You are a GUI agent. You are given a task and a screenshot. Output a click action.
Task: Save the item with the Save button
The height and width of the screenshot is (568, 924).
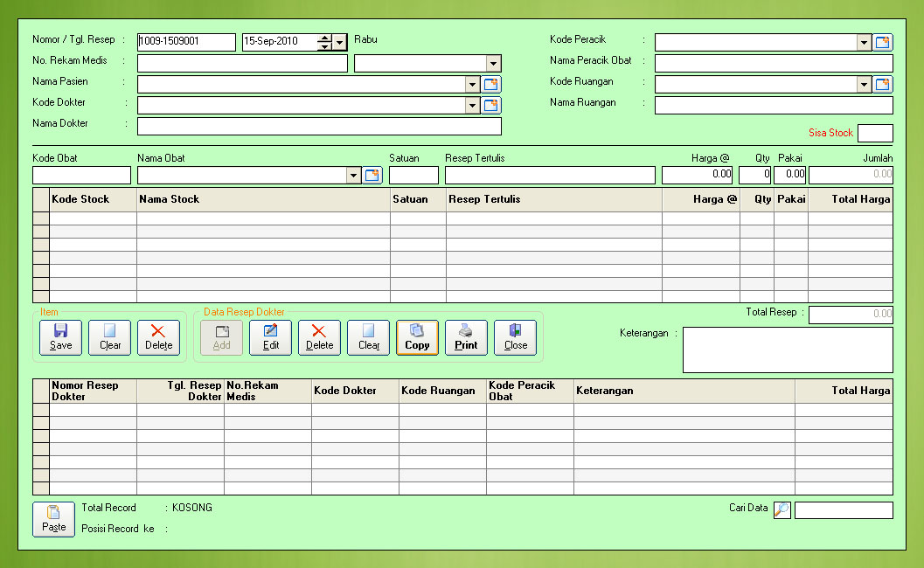coord(60,337)
